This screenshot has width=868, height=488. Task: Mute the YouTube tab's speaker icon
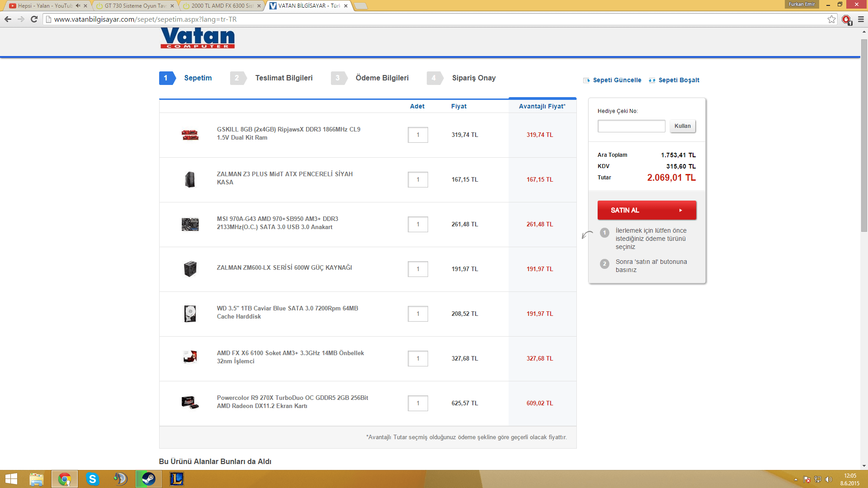[78, 6]
